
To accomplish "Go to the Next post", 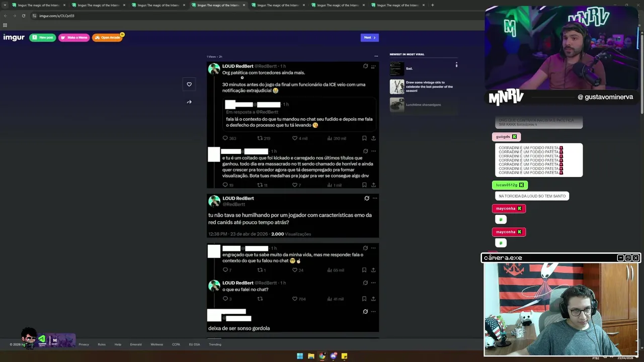I will pos(370,38).
